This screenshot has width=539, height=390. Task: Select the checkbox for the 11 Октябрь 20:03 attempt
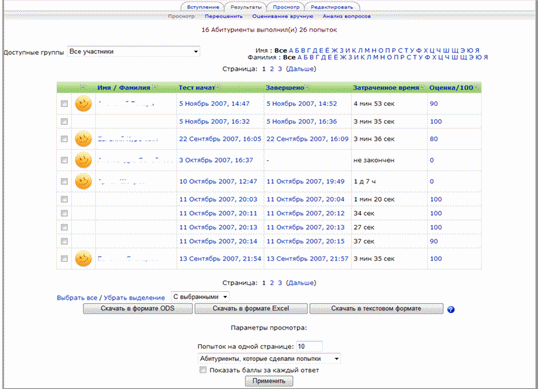point(64,199)
